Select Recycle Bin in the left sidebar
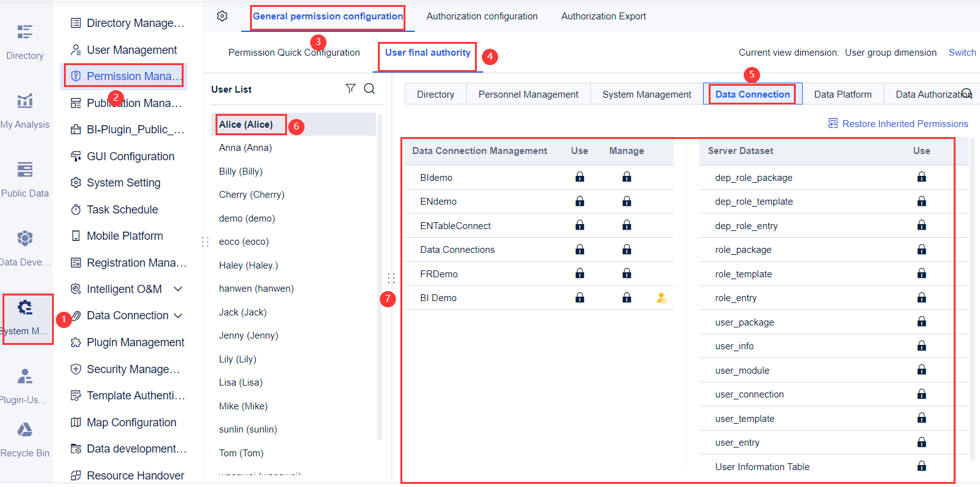This screenshot has width=980, height=487. (x=25, y=438)
